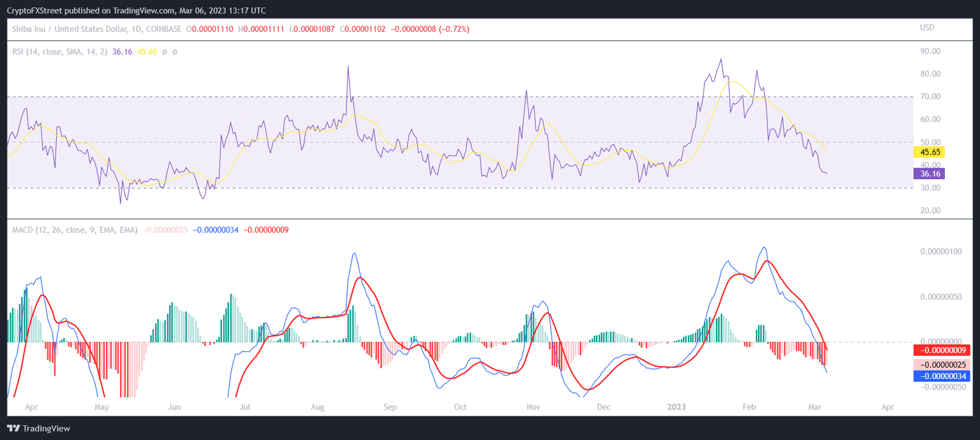Toggle the second ø symbol in RSI legend
The image size is (980, 440).
click(x=175, y=51)
